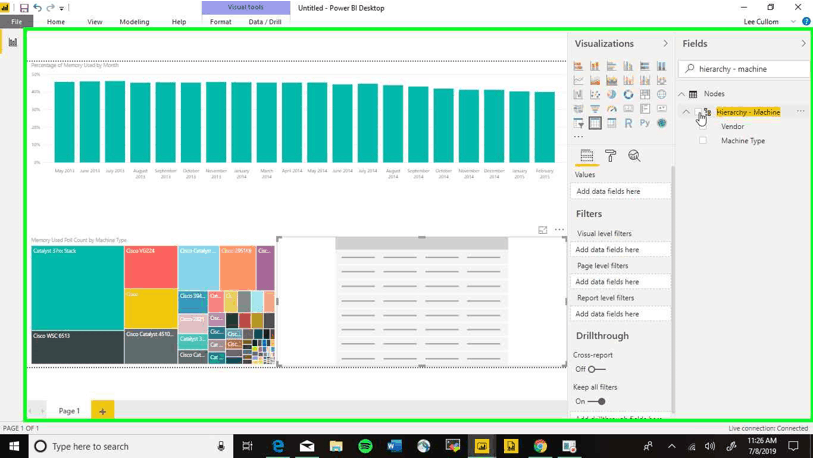This screenshot has height=459, width=814.
Task: Open Report view in the left sidebar
Action: click(12, 43)
